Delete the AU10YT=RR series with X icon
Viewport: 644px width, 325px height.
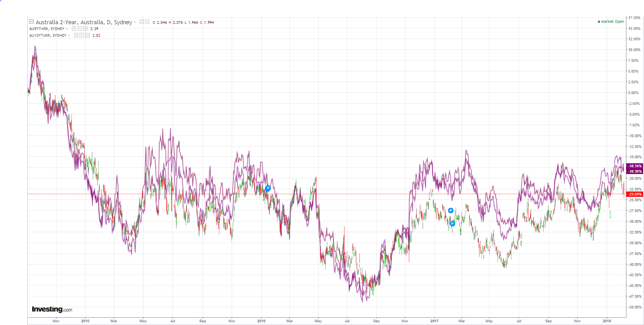(x=87, y=35)
